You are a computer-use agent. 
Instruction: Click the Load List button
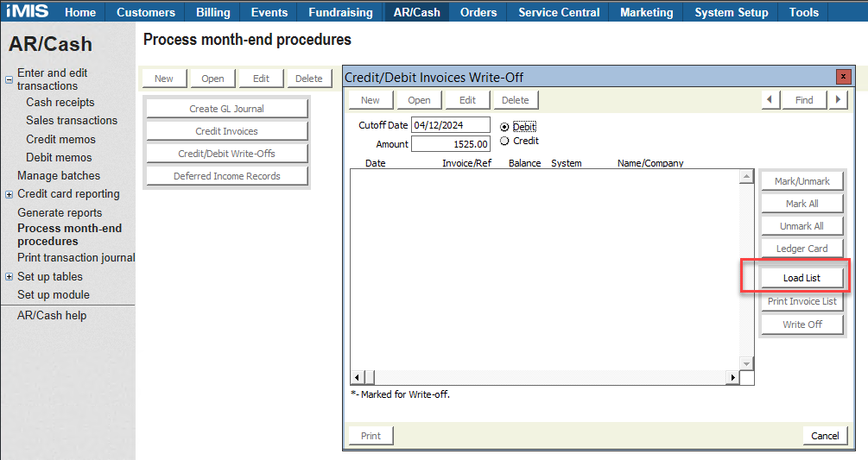pyautogui.click(x=801, y=278)
